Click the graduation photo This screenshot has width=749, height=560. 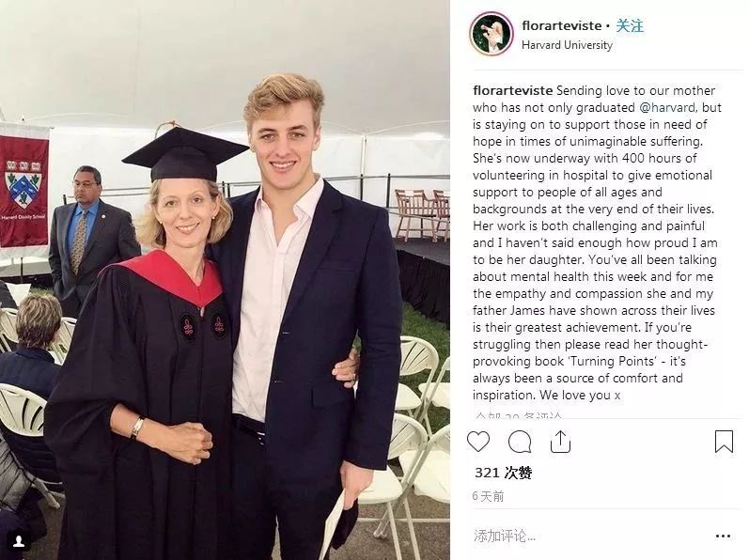[226, 282]
